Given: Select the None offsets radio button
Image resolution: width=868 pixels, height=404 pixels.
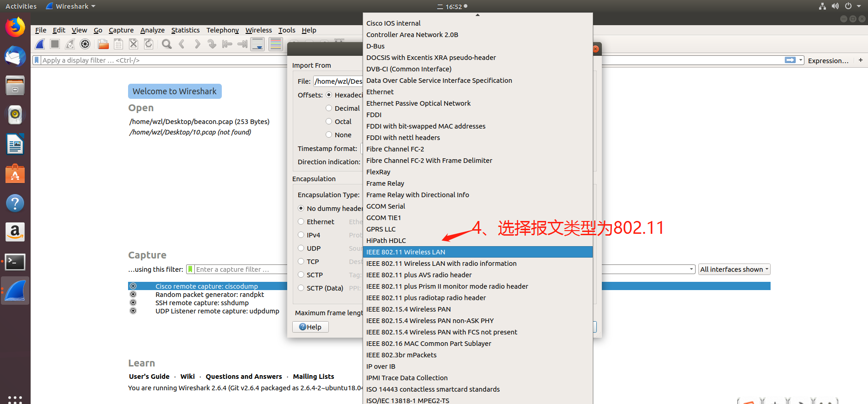Looking at the screenshot, I should pos(329,135).
